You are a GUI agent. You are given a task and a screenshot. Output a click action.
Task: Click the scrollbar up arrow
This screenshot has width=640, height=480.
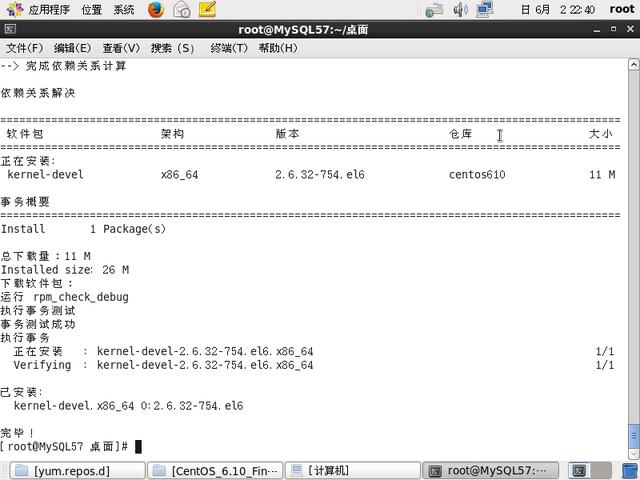click(633, 64)
